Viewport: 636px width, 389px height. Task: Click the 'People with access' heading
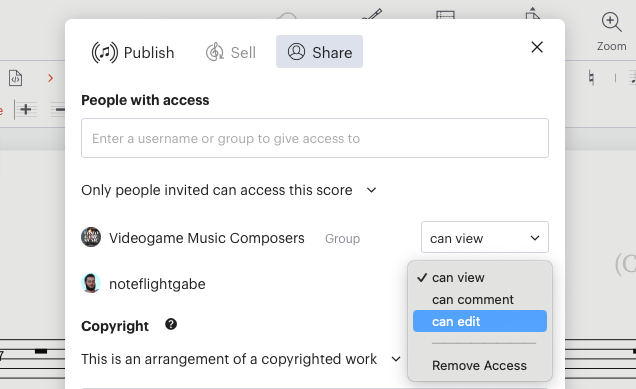(145, 100)
